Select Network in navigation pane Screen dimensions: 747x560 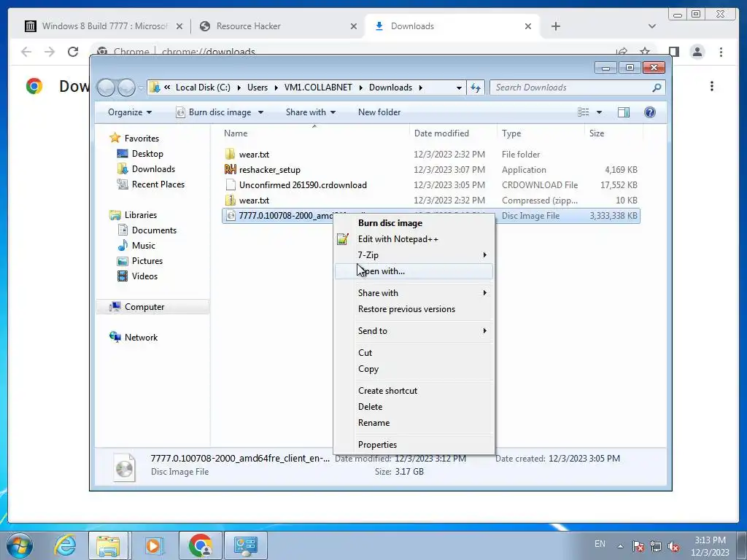tap(141, 337)
